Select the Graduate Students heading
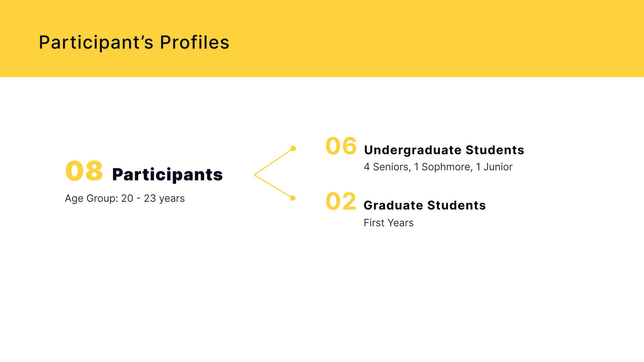Image resolution: width=644 pixels, height=362 pixels. tap(425, 205)
